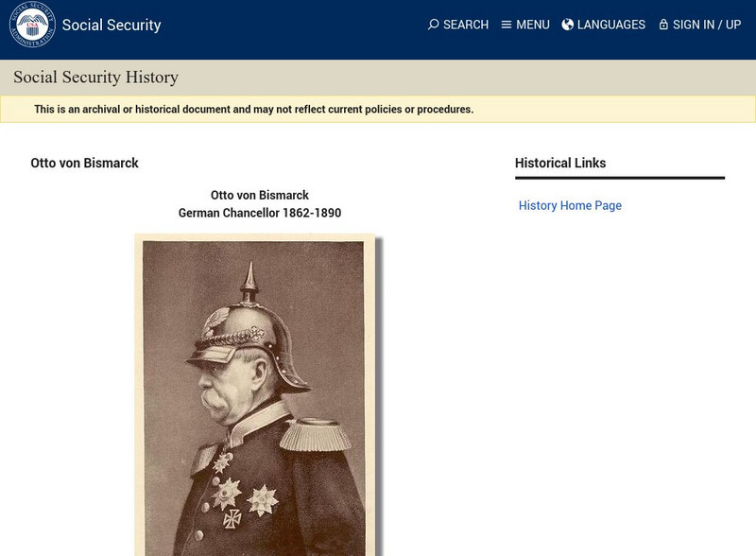Expand the site navigation via MENU
Image resolution: width=756 pixels, height=556 pixels.
pyautogui.click(x=532, y=25)
